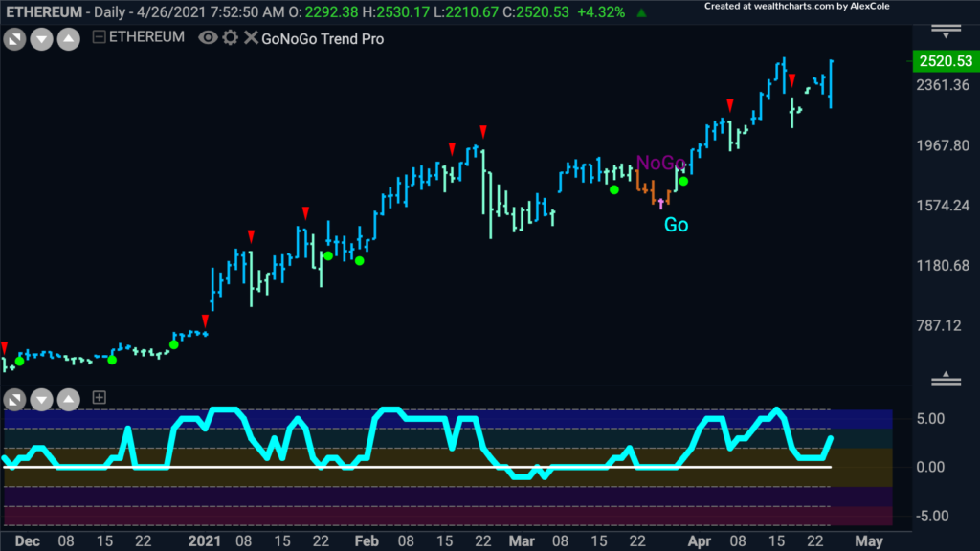This screenshot has height=551, width=980.
Task: Click the 2021 label on the time axis
Action: coord(205,541)
